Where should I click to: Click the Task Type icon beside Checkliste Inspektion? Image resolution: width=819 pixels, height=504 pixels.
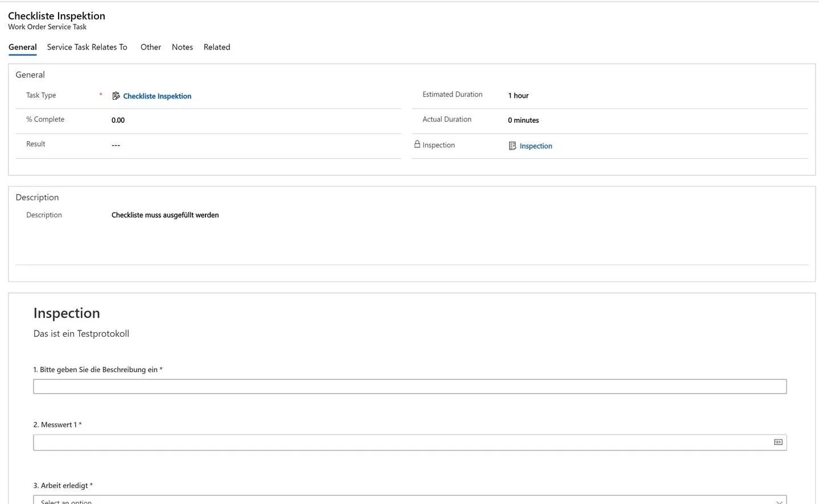click(x=116, y=96)
